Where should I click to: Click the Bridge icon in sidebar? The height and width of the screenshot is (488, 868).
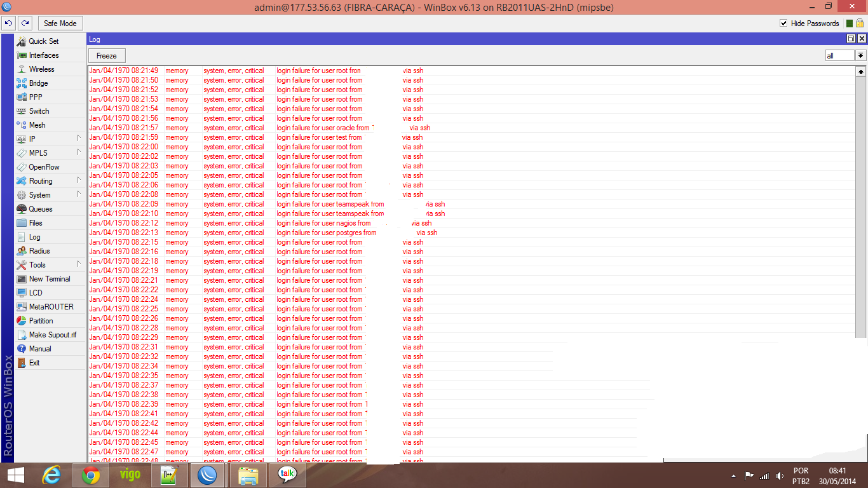22,83
